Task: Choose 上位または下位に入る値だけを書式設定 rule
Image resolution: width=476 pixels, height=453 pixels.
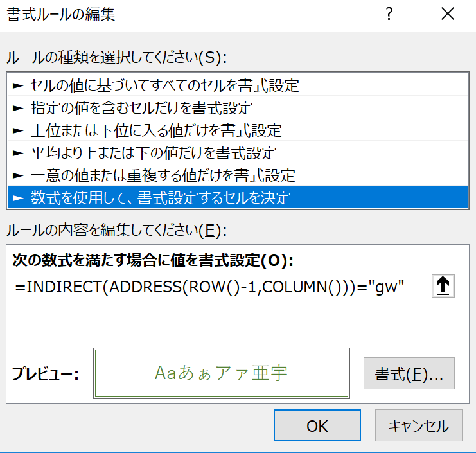Action: [x=238, y=130]
